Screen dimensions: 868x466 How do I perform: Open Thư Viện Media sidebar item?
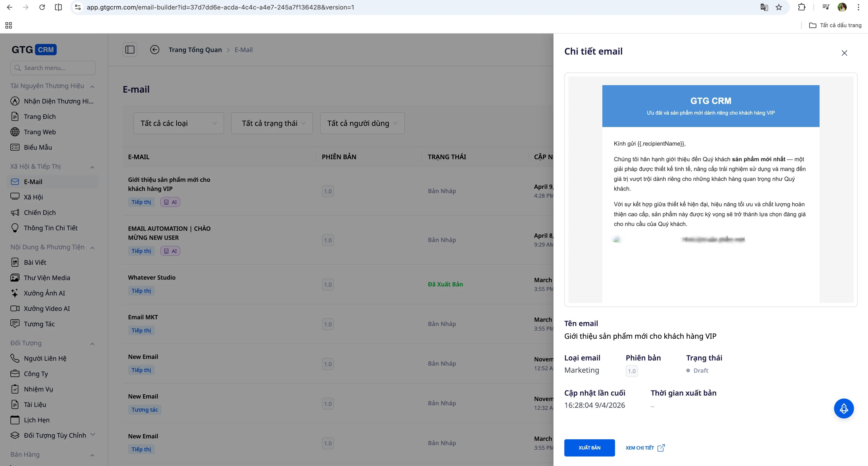pyautogui.click(x=47, y=278)
